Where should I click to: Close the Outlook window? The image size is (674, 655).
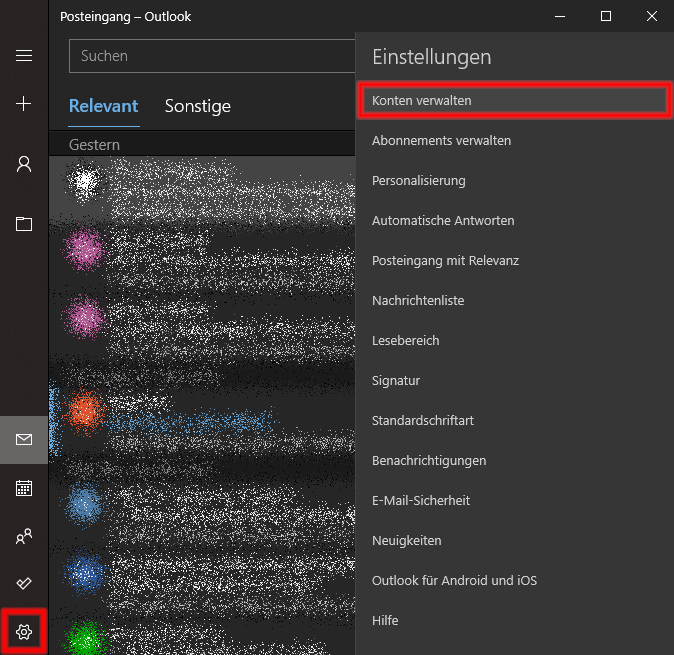coord(652,16)
